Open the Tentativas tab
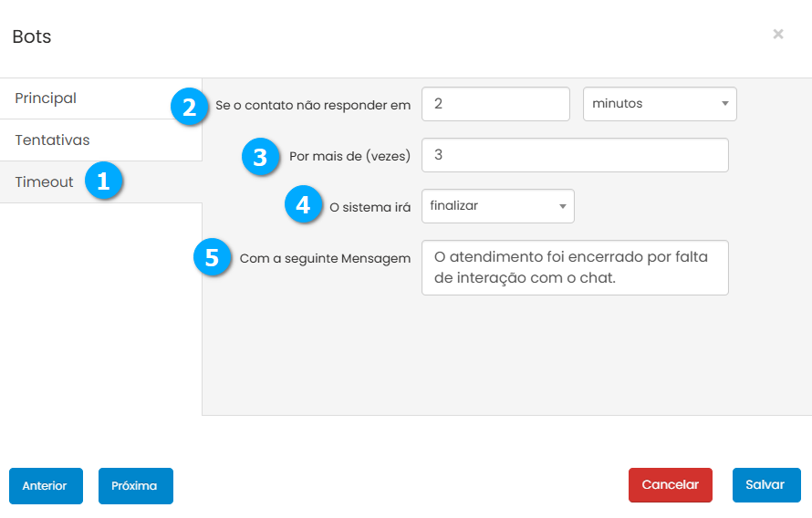The width and height of the screenshot is (812, 518). pyautogui.click(x=52, y=140)
